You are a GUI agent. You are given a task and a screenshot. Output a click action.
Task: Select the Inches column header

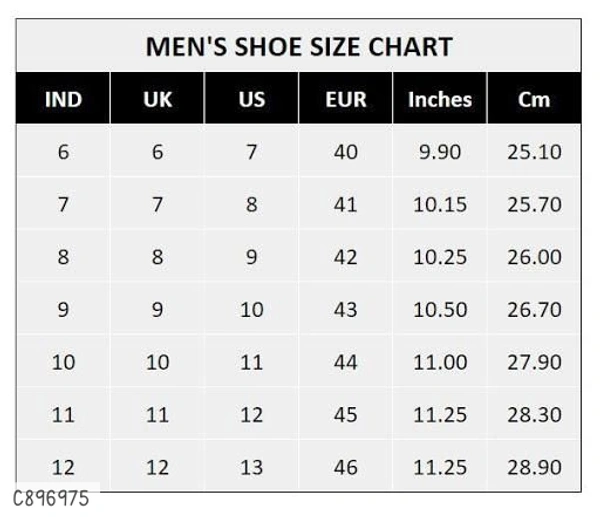tap(439, 99)
